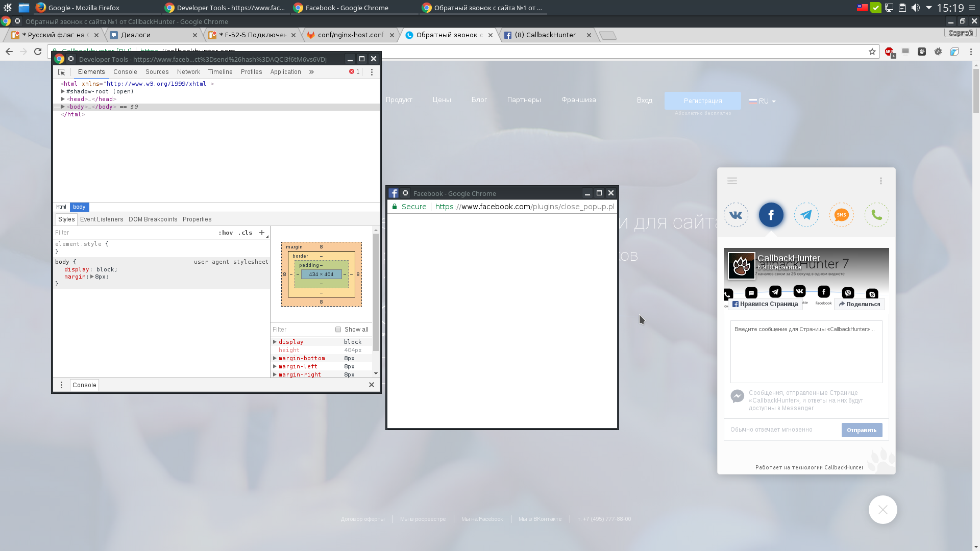The width and height of the screenshot is (980, 551).
Task: Open the Event Listeners pane tab
Action: (x=102, y=219)
